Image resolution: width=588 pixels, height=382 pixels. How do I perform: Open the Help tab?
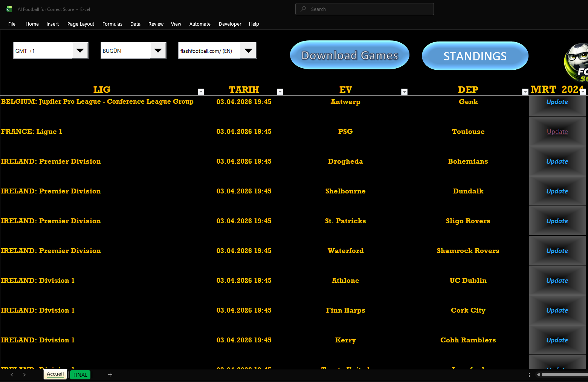coord(254,24)
